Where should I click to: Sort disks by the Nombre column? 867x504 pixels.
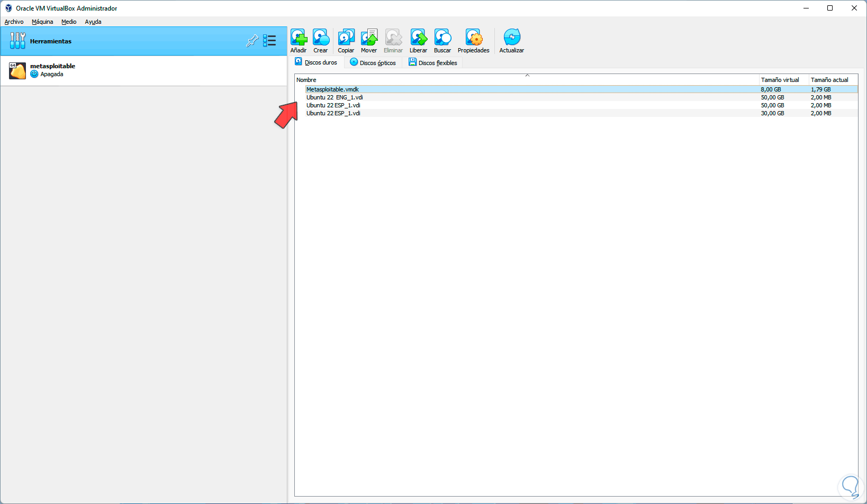coord(527,80)
